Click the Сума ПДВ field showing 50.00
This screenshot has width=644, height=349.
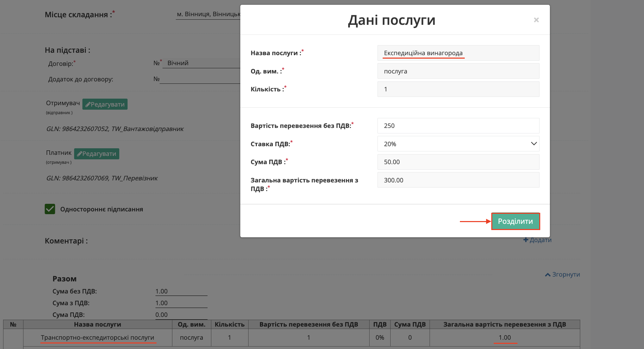click(x=458, y=162)
